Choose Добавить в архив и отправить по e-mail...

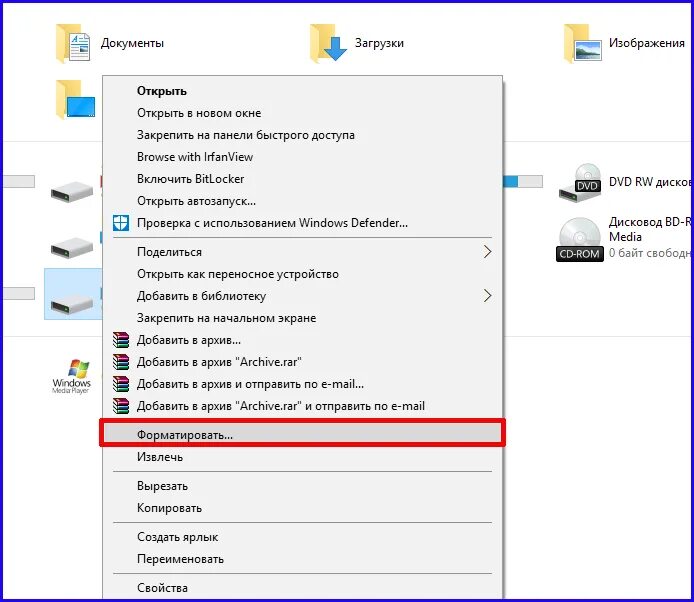click(x=303, y=384)
